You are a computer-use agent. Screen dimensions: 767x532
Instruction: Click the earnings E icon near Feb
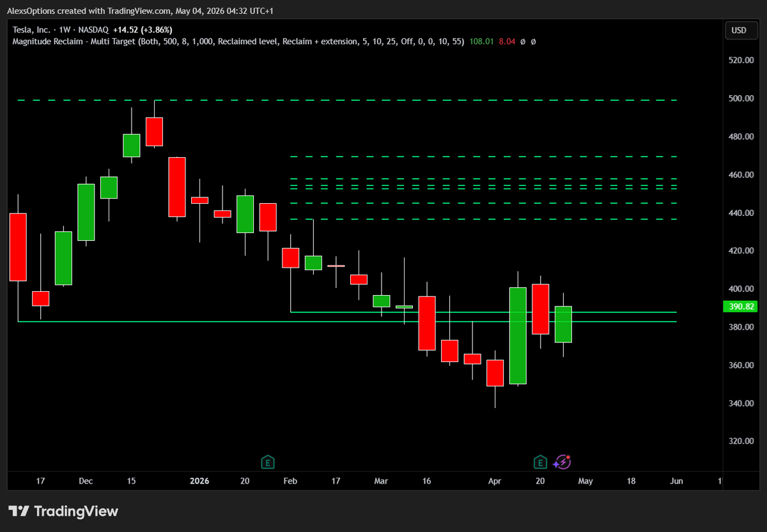point(268,462)
